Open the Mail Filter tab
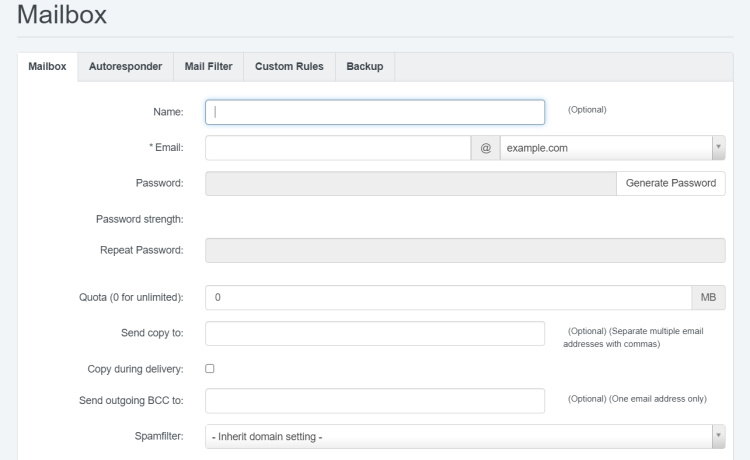Screen dimensions: 750x460 208,66
